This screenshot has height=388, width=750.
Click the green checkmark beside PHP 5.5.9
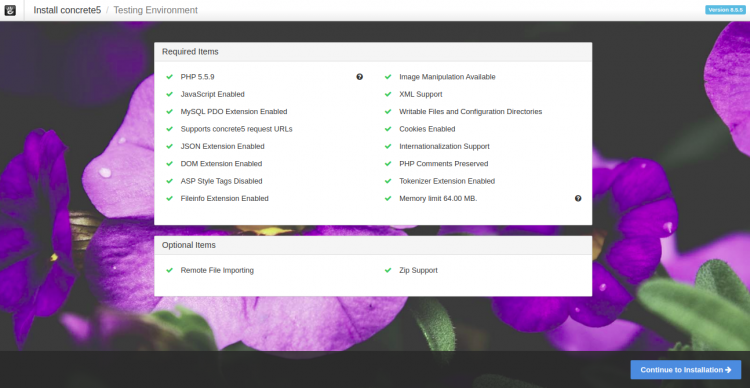[x=169, y=77]
